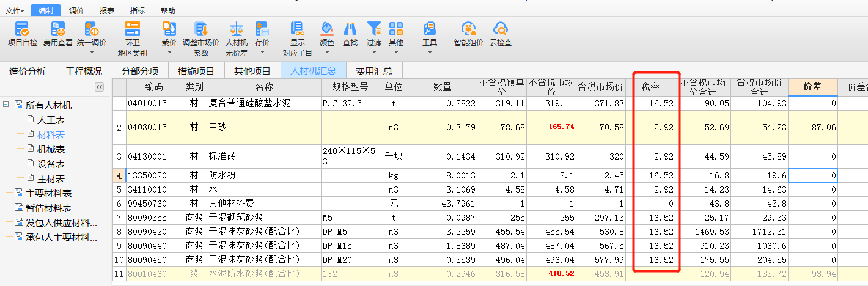The image size is (868, 286).
Task: Click the 税率 column header
Action: coord(652,87)
